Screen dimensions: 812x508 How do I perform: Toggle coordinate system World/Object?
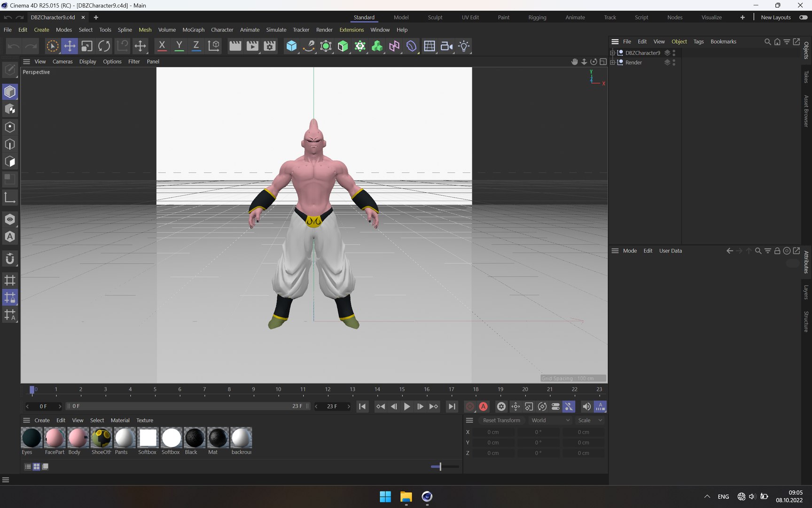pyautogui.click(x=214, y=46)
